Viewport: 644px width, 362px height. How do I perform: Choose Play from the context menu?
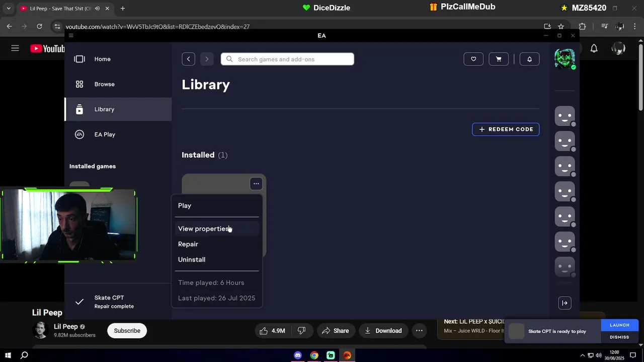point(217,206)
